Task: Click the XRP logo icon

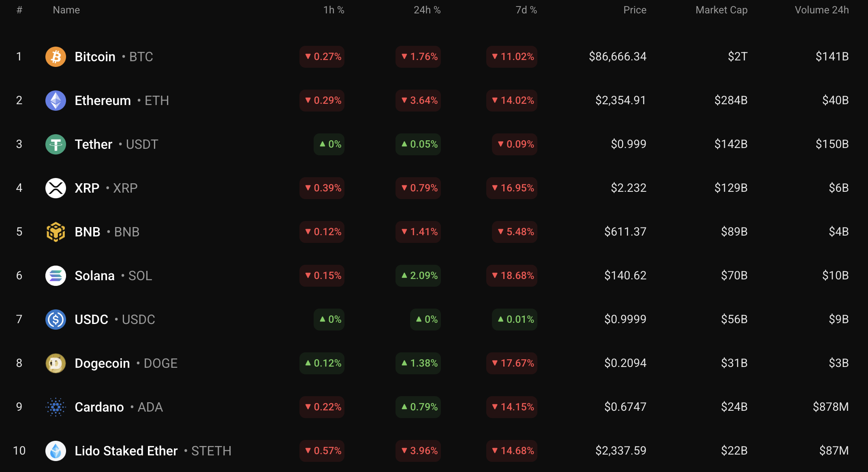Action: [56, 188]
